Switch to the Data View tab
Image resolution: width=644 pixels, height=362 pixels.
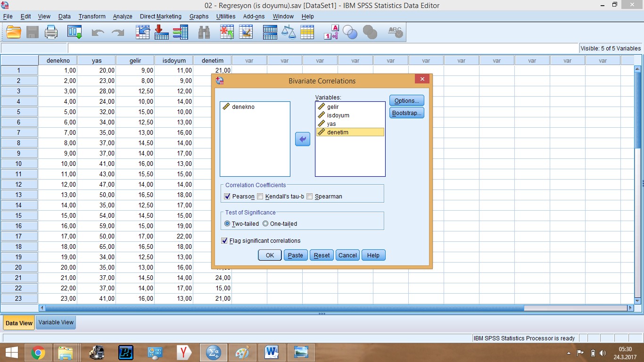tap(19, 323)
